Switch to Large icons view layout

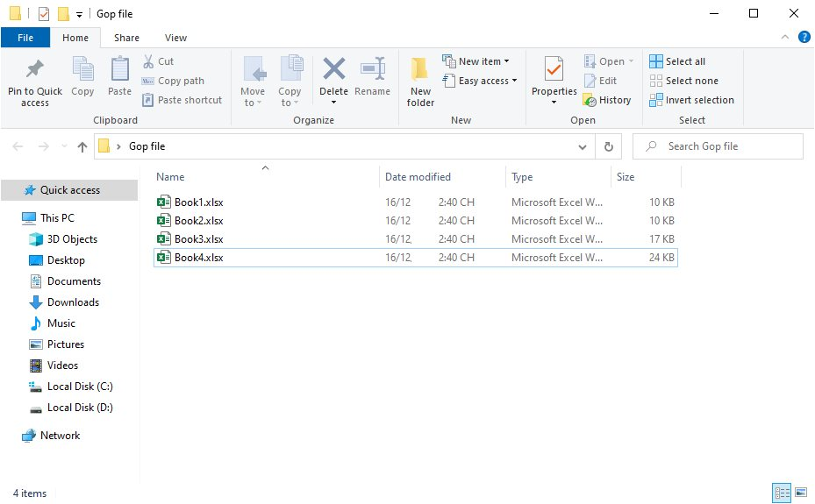(801, 493)
